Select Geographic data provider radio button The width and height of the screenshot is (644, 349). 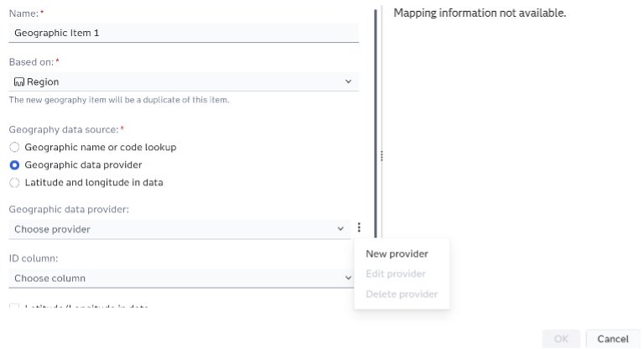tap(14, 164)
